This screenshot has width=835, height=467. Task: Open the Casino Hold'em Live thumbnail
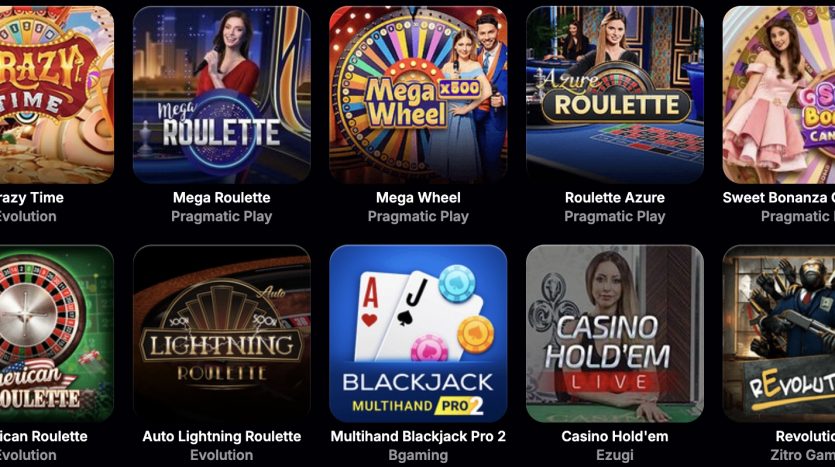615,333
